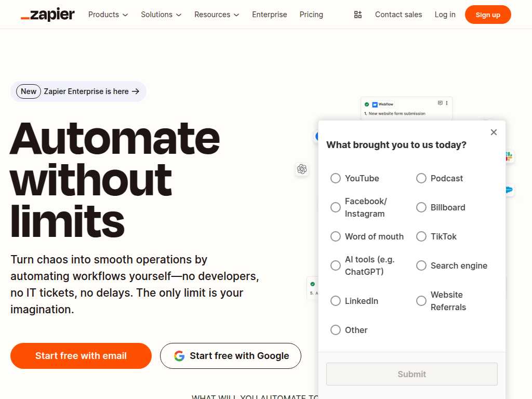The width and height of the screenshot is (532, 399).
Task: Select AI tools (e.g. ChatGPT) option
Action: (336, 265)
